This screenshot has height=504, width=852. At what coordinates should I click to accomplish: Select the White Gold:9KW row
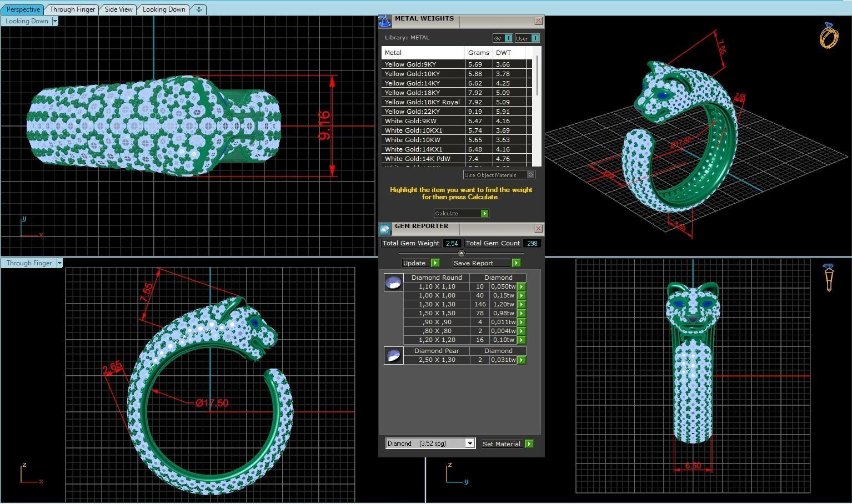coord(457,121)
